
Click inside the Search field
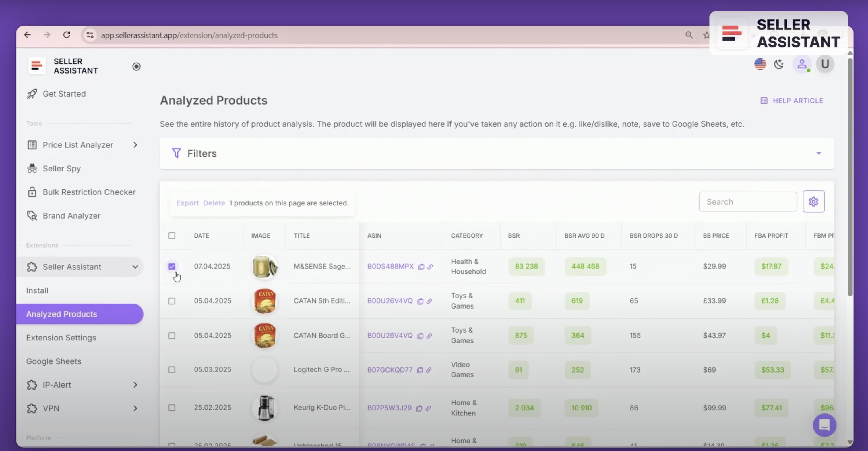point(747,201)
